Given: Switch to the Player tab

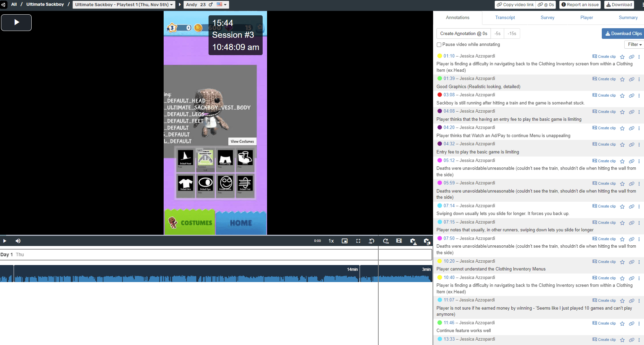Looking at the screenshot, I should [587, 18].
